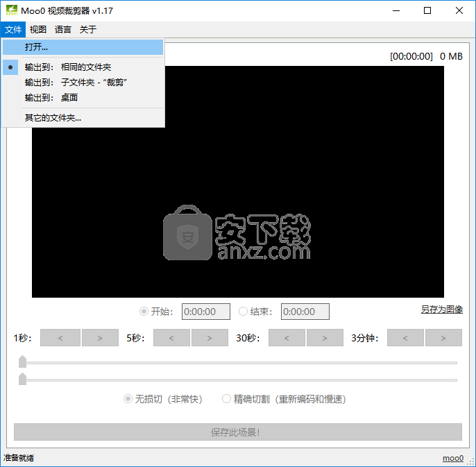Click the resize grip at status bar corner
This screenshot has height=467, width=476.
[x=471, y=462]
